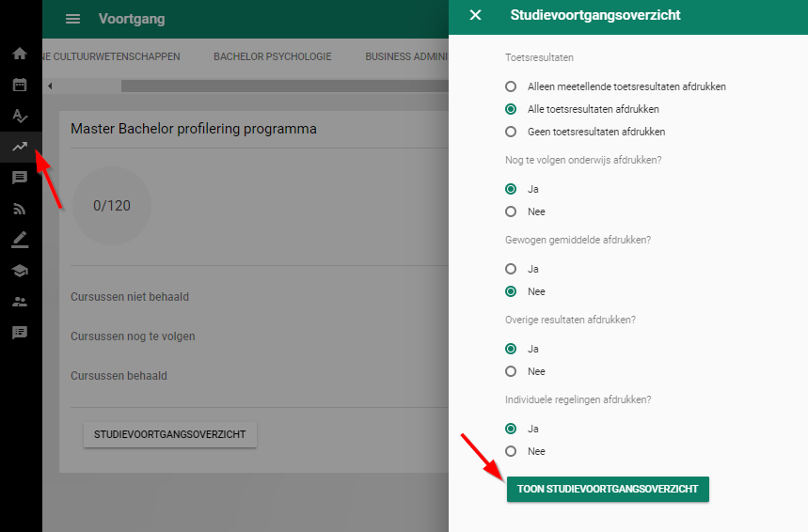Click the tab scroll left arrow

point(50,86)
